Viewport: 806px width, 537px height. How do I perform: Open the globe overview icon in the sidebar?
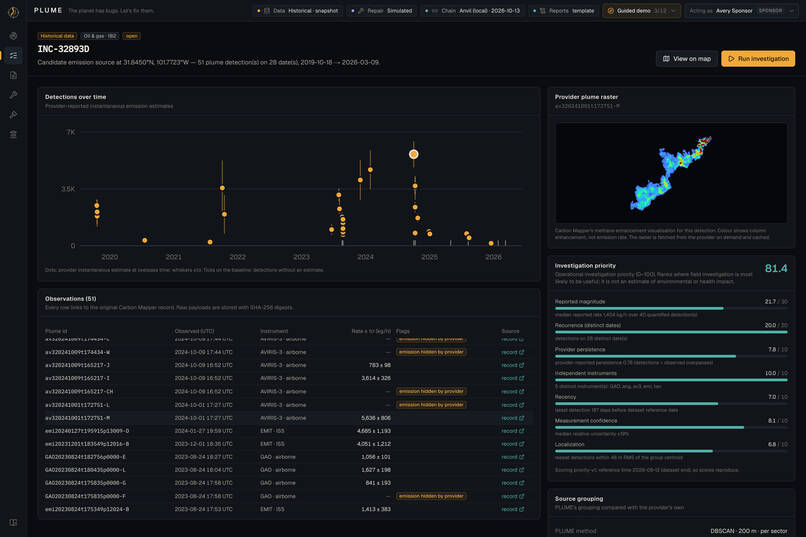pos(13,36)
